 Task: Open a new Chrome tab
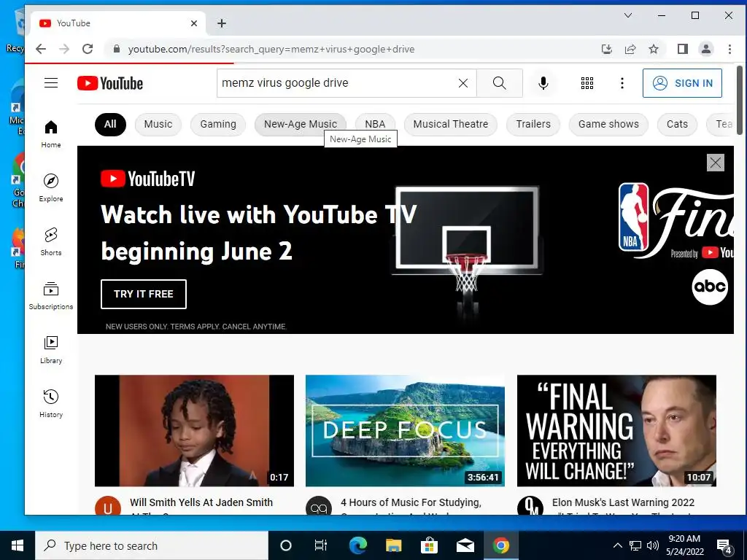pos(222,23)
